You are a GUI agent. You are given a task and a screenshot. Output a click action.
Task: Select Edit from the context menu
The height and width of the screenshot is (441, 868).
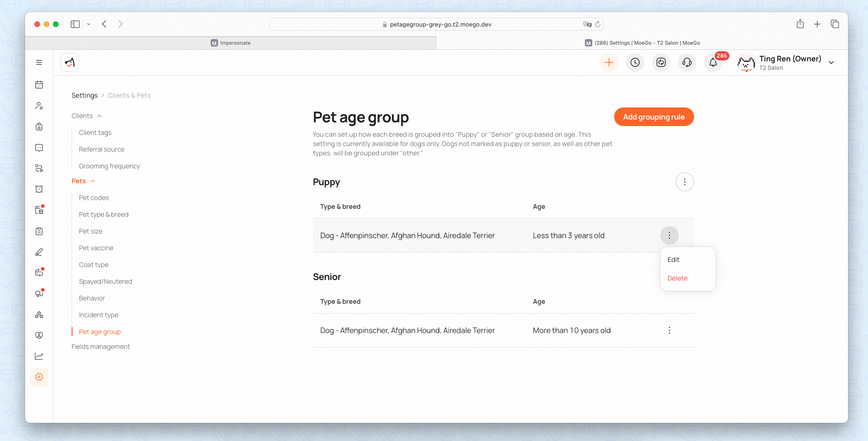[x=673, y=260]
